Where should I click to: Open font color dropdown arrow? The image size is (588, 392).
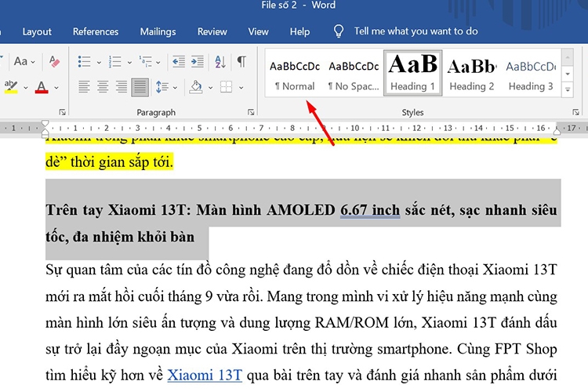[56, 88]
